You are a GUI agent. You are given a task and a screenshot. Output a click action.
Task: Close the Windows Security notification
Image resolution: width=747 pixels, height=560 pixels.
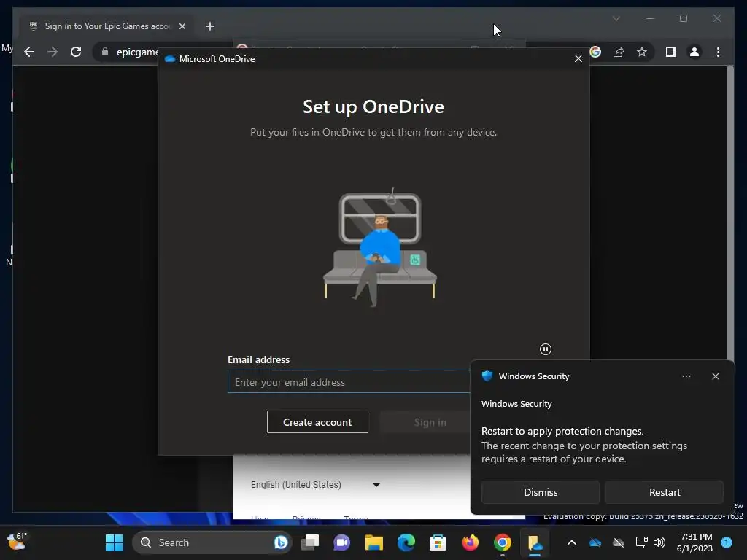point(716,376)
